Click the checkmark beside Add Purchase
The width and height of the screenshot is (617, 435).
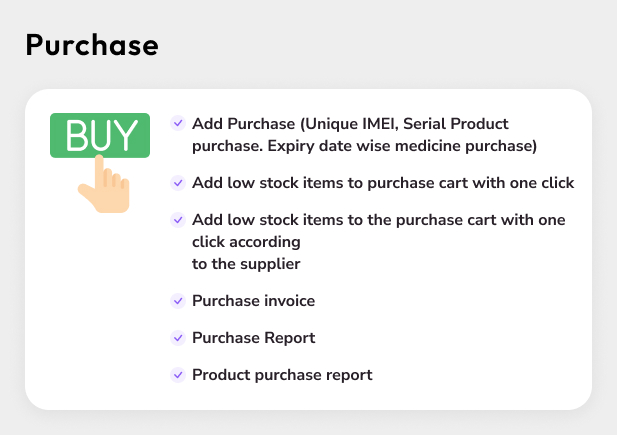click(x=178, y=123)
